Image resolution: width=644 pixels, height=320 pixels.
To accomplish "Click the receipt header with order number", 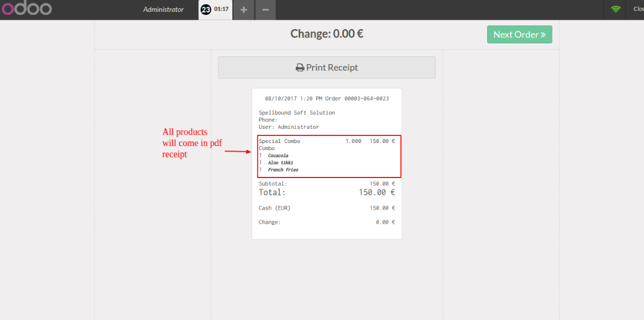I will pyautogui.click(x=327, y=99).
